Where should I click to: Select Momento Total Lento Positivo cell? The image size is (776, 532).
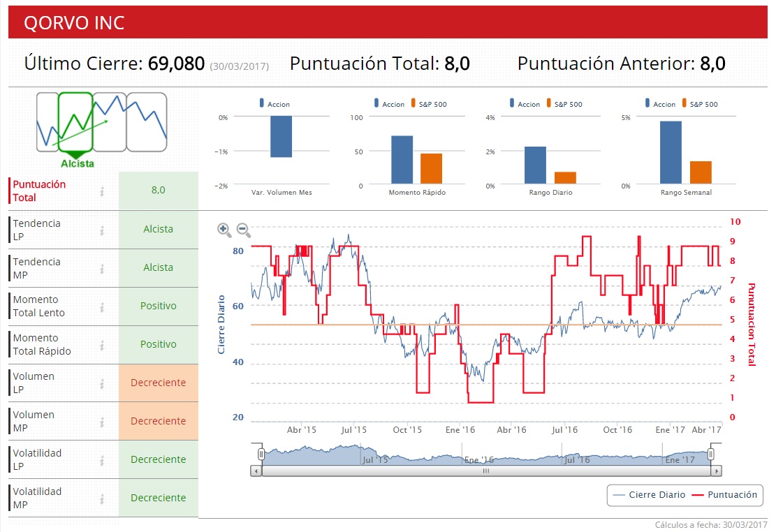coord(159,306)
